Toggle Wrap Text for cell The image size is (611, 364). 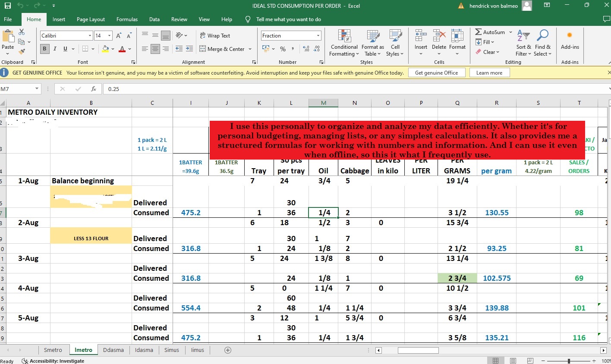click(214, 36)
